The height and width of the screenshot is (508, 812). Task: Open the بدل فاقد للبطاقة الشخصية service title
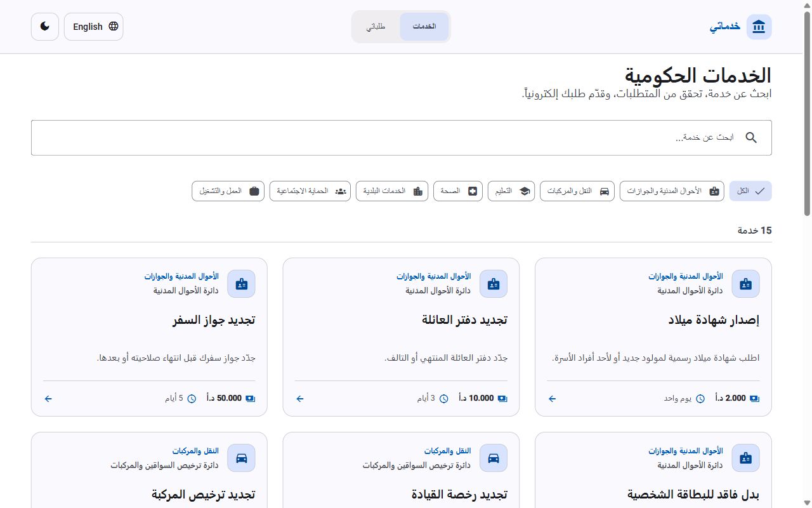(x=693, y=494)
